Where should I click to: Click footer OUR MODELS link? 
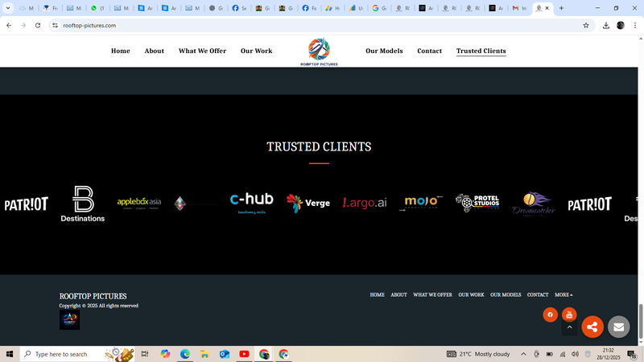point(506,294)
